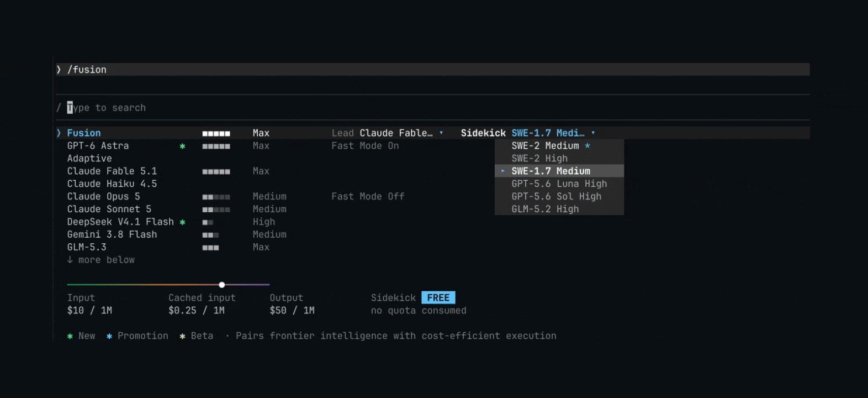This screenshot has width=868, height=398.
Task: Click the selected marker arrow beside SWE-1.7 Medium
Action: coord(502,171)
